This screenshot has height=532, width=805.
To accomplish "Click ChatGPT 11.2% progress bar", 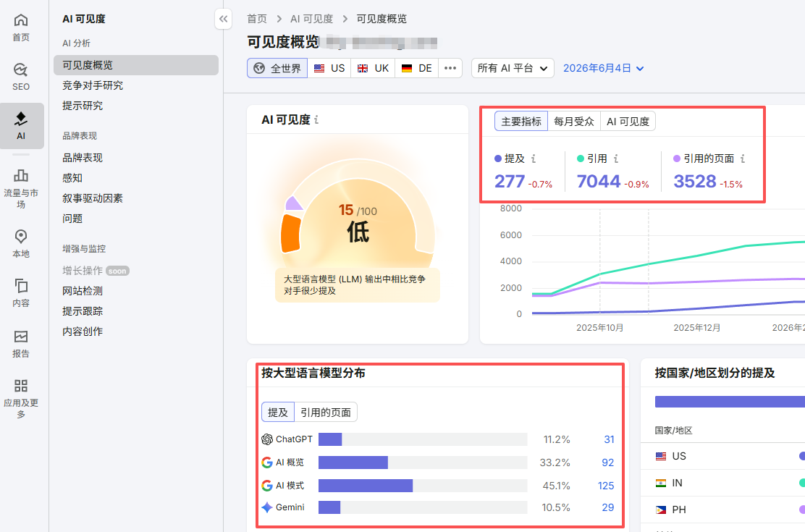I will [423, 439].
